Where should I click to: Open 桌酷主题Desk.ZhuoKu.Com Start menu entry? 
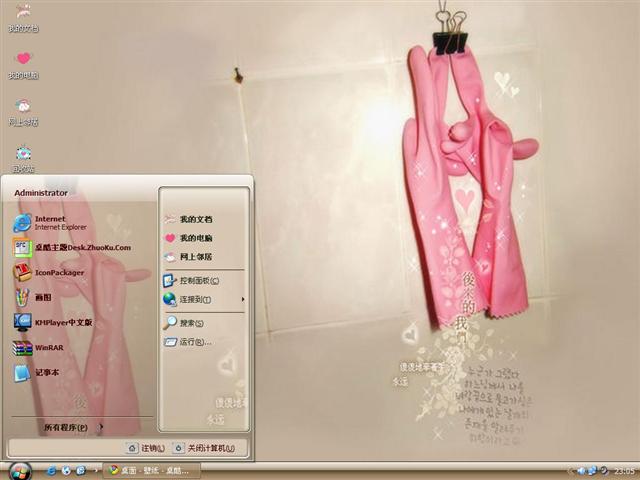click(72, 247)
